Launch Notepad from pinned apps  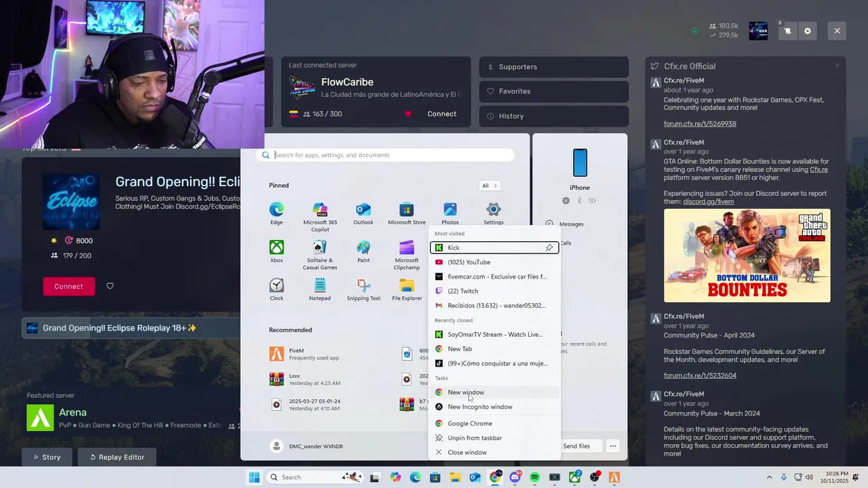(320, 289)
